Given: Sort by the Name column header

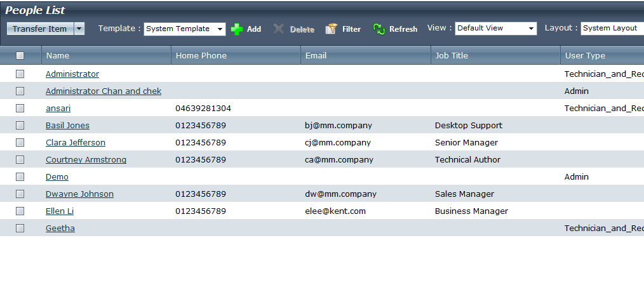Looking at the screenshot, I should tap(58, 56).
